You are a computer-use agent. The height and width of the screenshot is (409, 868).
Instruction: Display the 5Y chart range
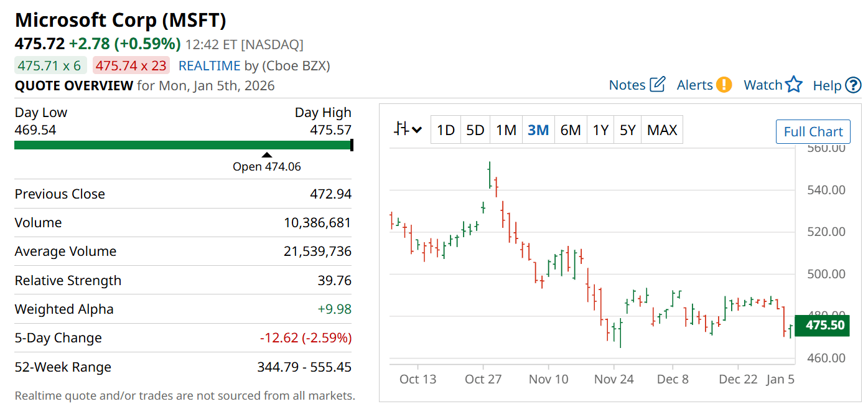coord(628,130)
